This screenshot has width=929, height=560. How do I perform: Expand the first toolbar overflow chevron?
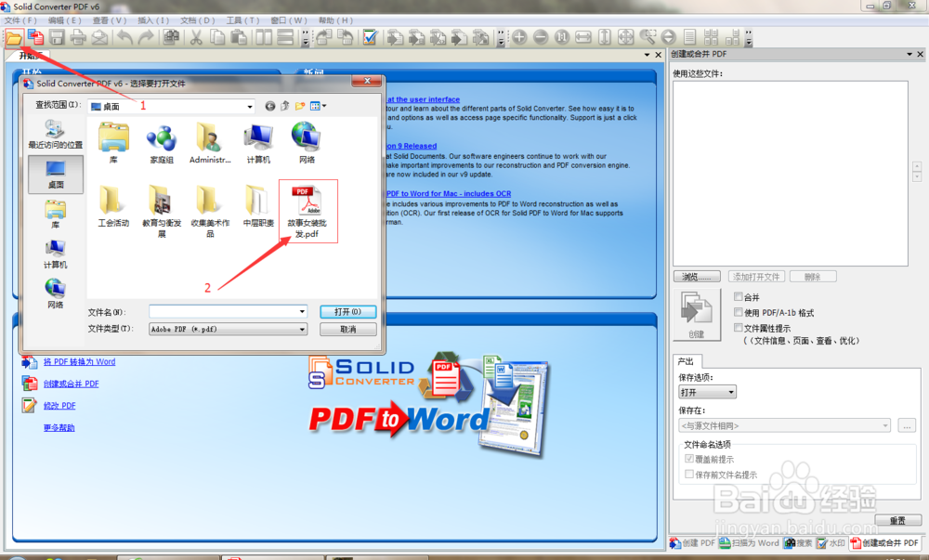pyautogui.click(x=306, y=38)
